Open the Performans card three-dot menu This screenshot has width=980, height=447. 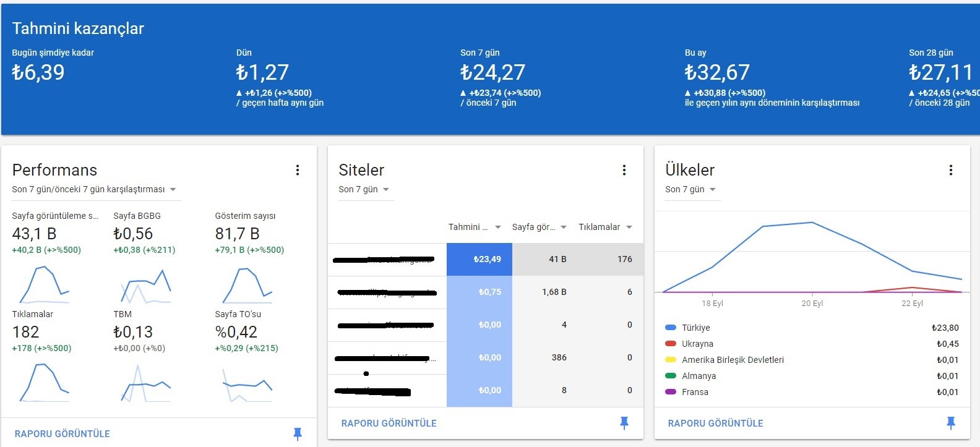(x=298, y=170)
